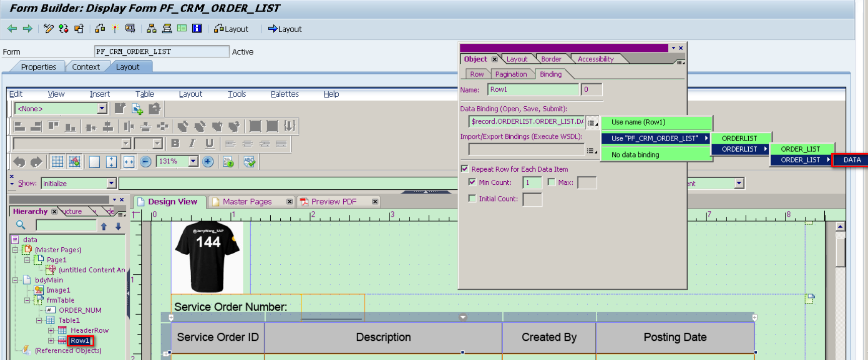Click the move up arrow in Hierarchy
The height and width of the screenshot is (360, 868).
(104, 226)
